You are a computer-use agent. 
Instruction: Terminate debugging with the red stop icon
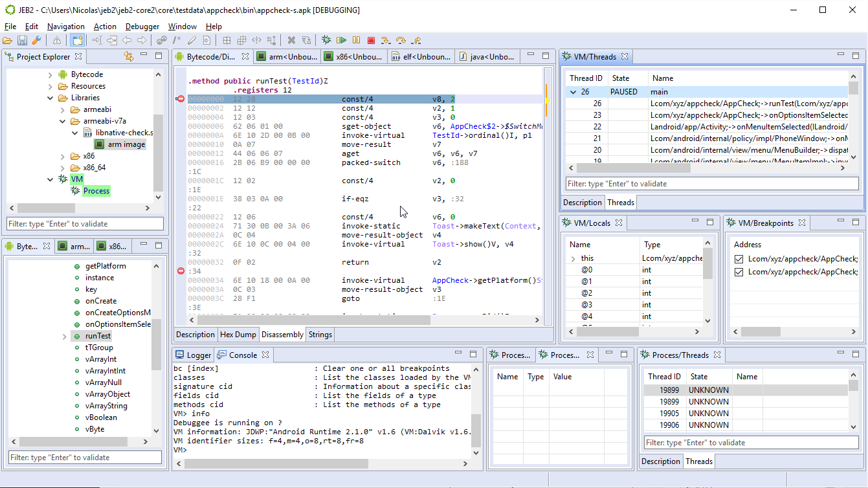tap(371, 41)
